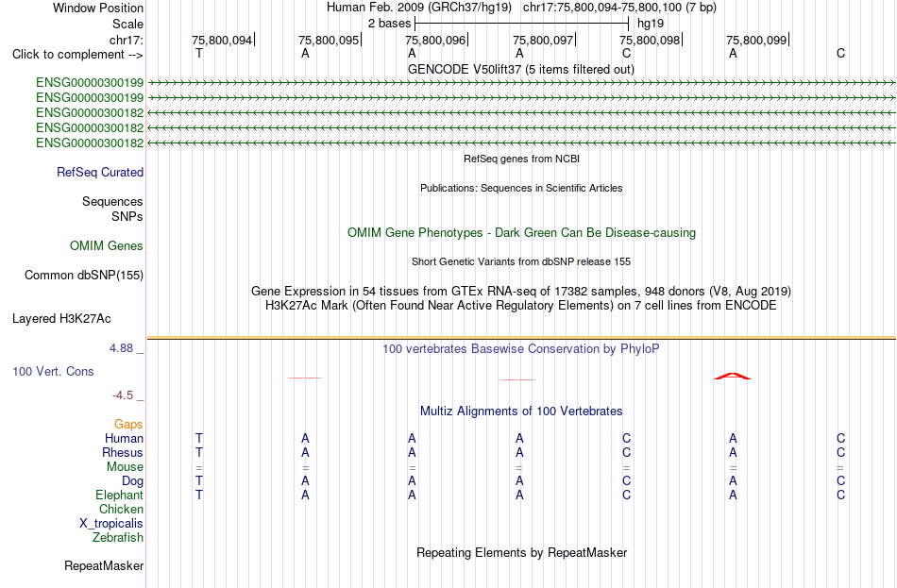
Task: Click coordinate label 75,800,095
Action: click(329, 40)
